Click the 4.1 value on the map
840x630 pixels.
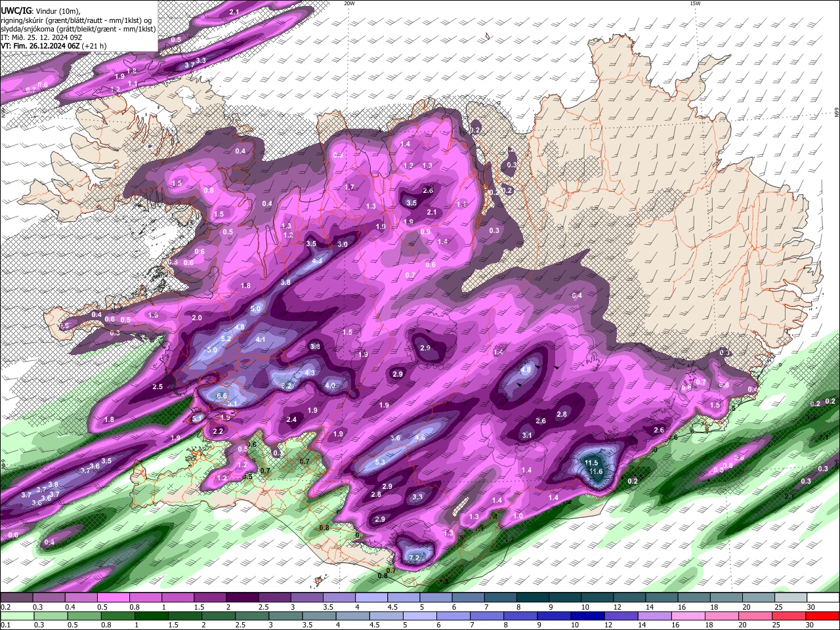(261, 339)
